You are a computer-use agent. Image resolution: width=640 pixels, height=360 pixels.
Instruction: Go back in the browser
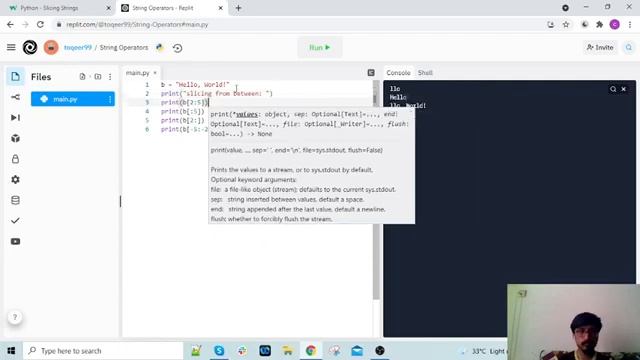pyautogui.click(x=10, y=24)
